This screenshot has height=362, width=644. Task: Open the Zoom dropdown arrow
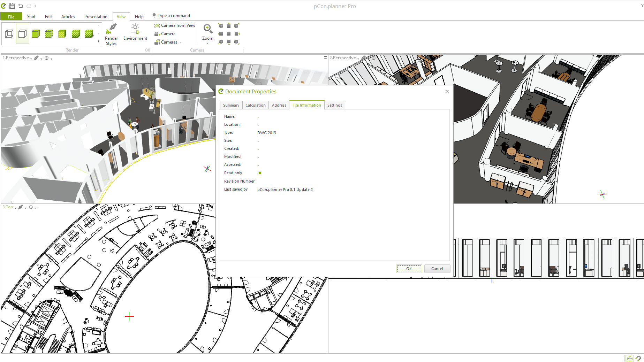tap(208, 43)
